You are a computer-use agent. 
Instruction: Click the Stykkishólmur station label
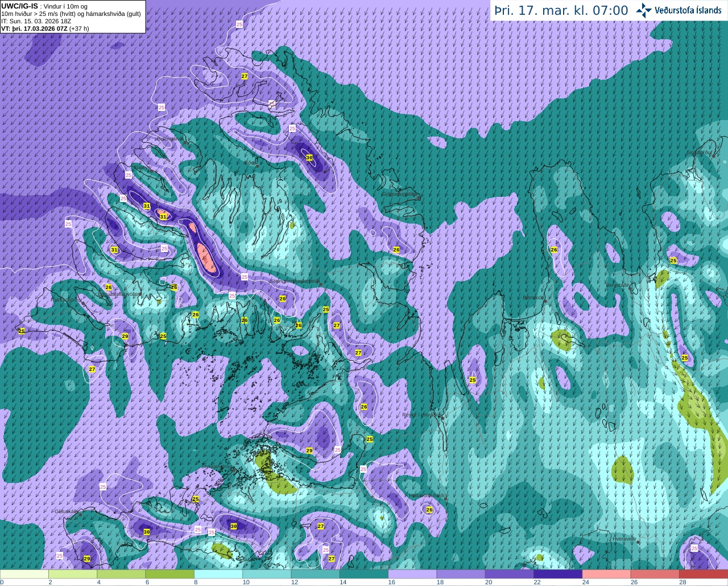tap(217, 467)
